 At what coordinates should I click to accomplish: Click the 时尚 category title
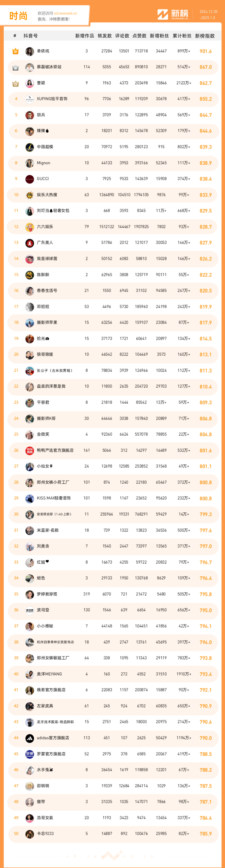(x=18, y=16)
